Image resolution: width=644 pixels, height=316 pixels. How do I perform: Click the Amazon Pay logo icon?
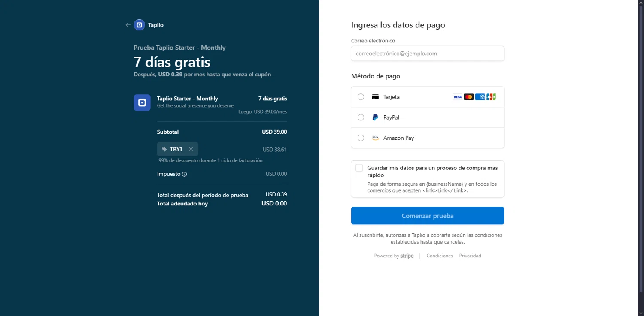(x=375, y=138)
